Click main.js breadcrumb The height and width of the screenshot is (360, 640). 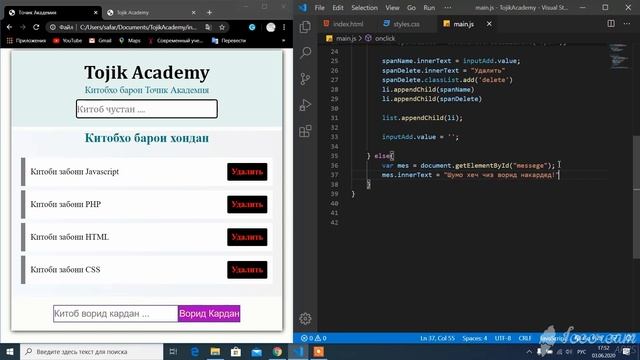click(345, 38)
